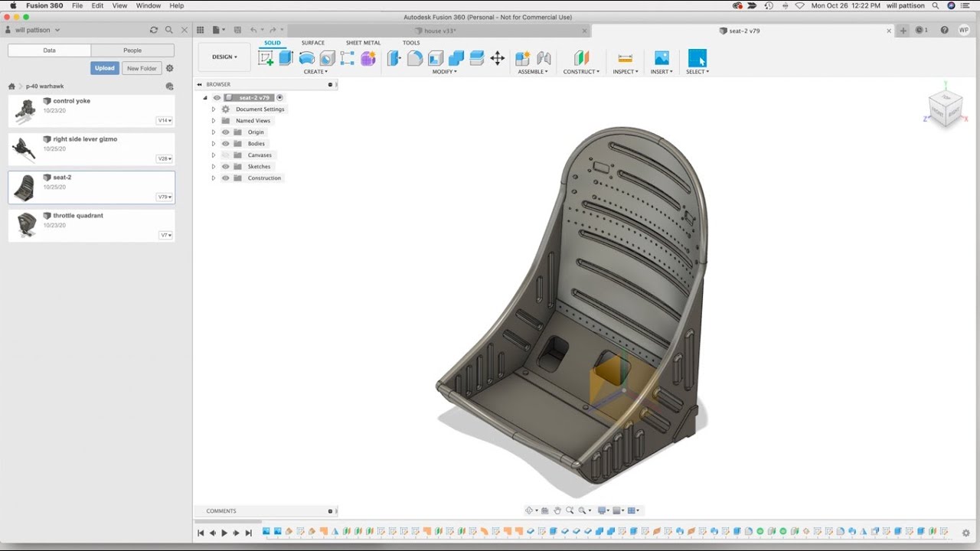Select the Measure tool
The height and width of the screenshot is (551, 980).
(625, 58)
